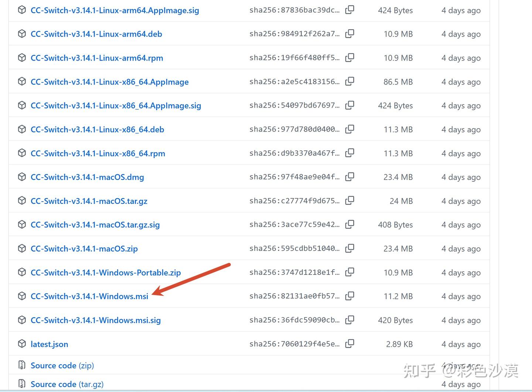Download CC-Switch-v3.14.1-Linux-arm64.rpm
Screen dimensions: 532x392
97,58
